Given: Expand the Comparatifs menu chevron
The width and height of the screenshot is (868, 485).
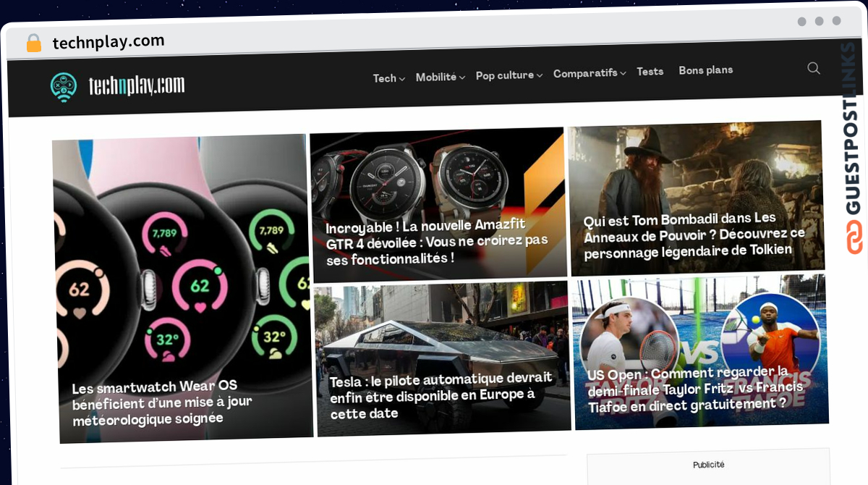Looking at the screenshot, I should (623, 73).
